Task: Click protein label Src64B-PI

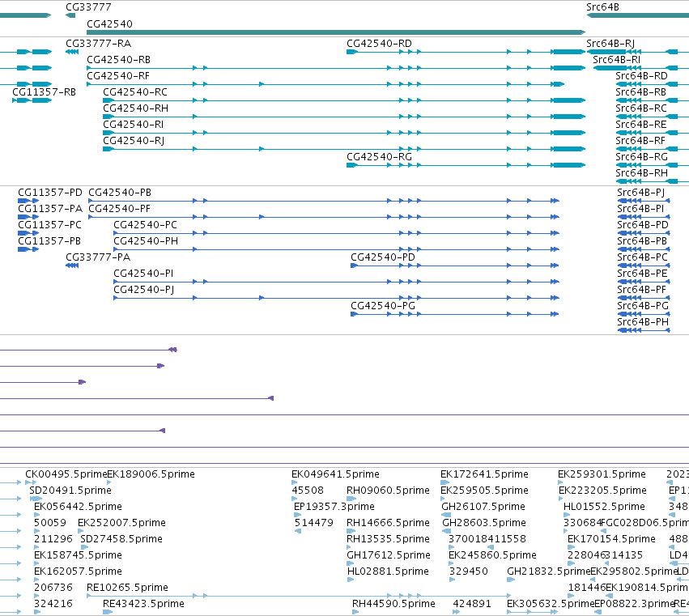Action: (x=640, y=209)
